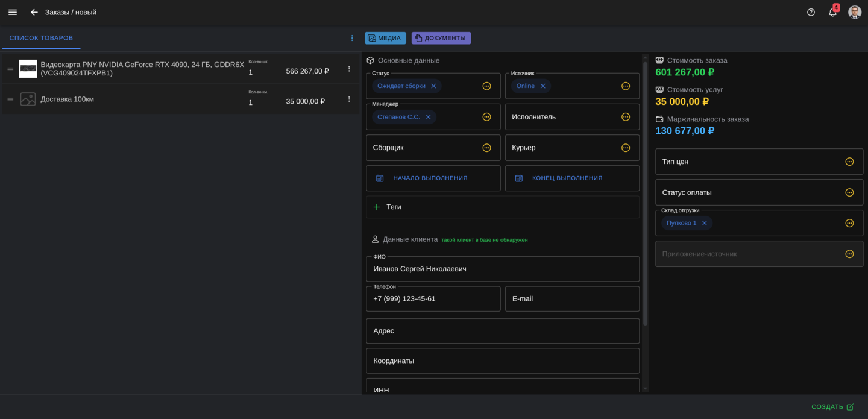Remove the Ожидает сборки status chip
Image resolution: width=868 pixels, height=419 pixels.
tap(433, 86)
